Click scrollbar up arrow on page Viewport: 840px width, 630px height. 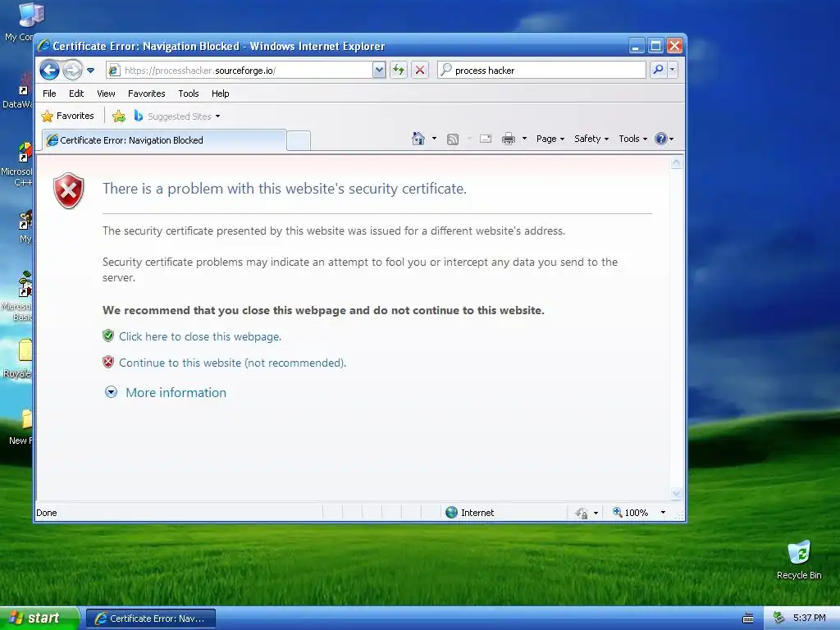click(677, 162)
